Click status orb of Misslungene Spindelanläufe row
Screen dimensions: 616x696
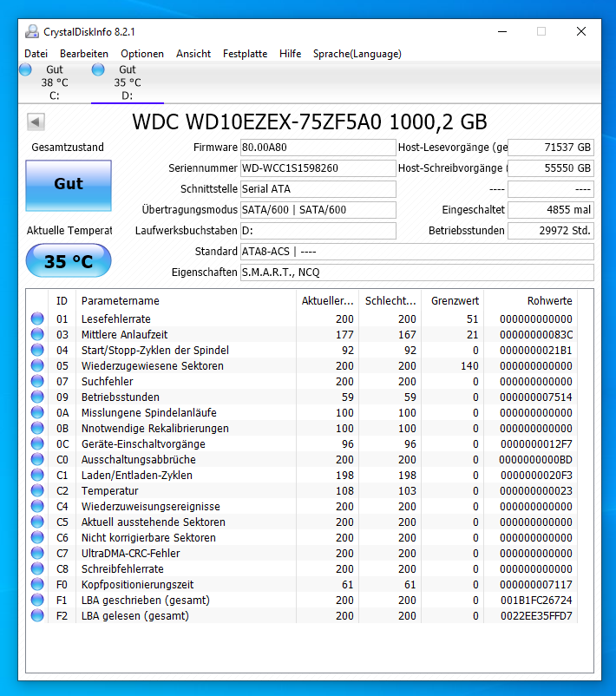pyautogui.click(x=37, y=412)
